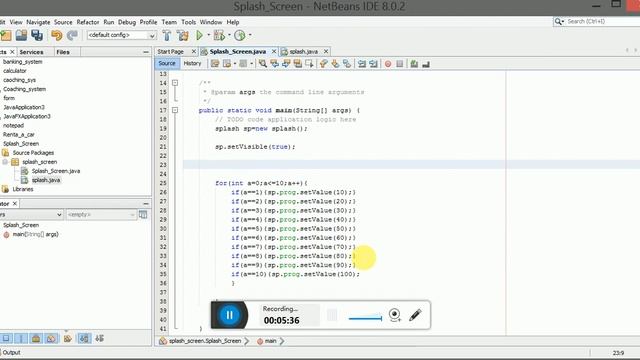This screenshot has height=360, width=640.
Task: Select the banking_system project
Action: tap(22, 62)
